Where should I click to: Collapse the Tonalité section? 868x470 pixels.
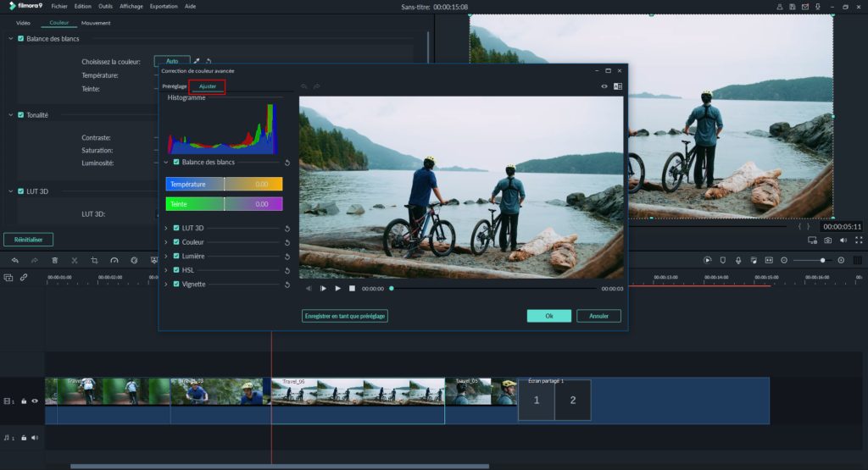pos(10,115)
